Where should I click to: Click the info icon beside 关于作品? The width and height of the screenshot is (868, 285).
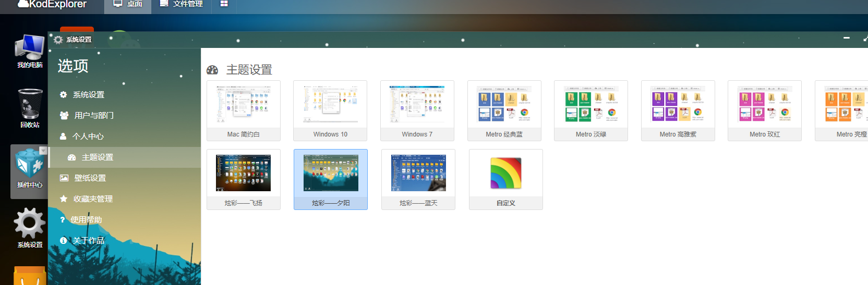tap(63, 241)
